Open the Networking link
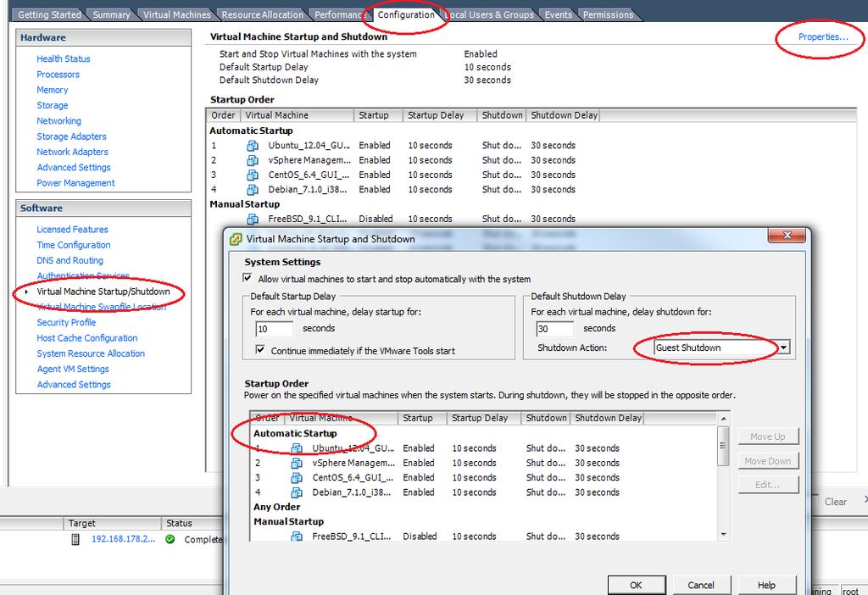Screen dimensions: 868x595 [58, 120]
